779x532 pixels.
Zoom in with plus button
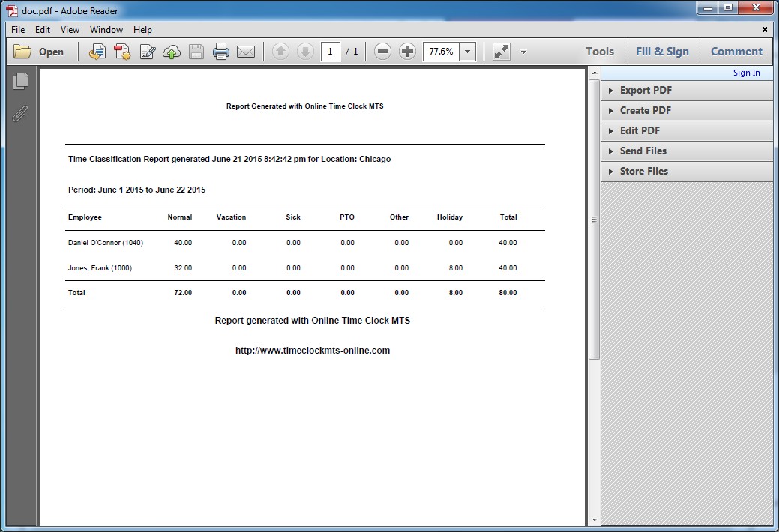[x=407, y=51]
